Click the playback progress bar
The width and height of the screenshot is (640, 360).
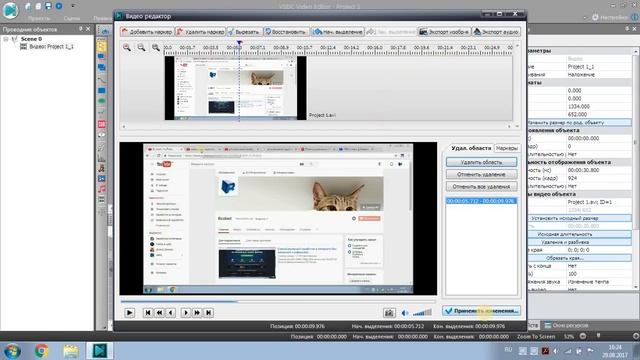pyautogui.click(x=278, y=302)
